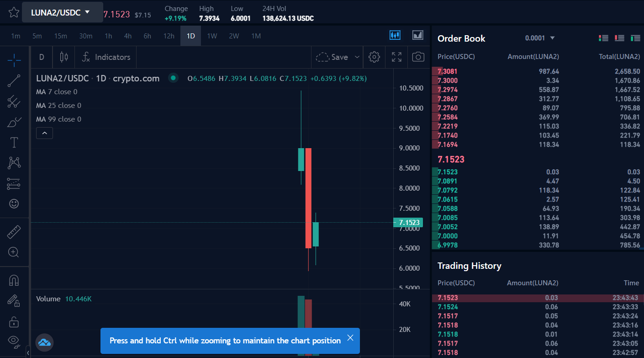The width and height of the screenshot is (644, 358).
Task: Open the emoji icons tool
Action: [x=14, y=203]
